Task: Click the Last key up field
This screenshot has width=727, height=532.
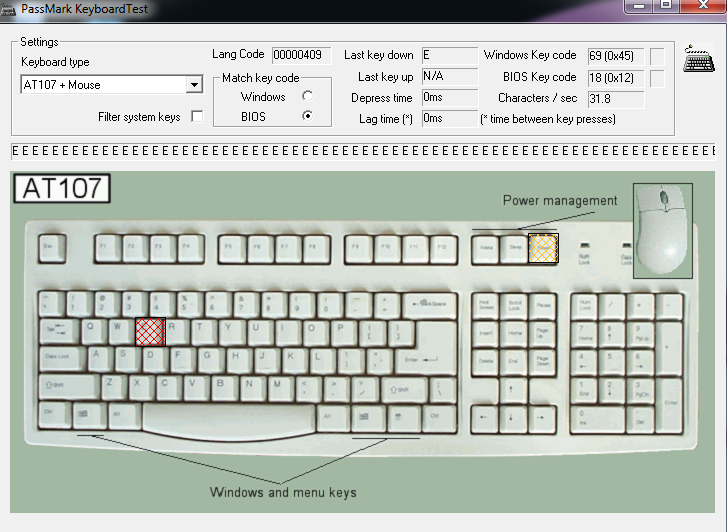Action: (x=450, y=76)
